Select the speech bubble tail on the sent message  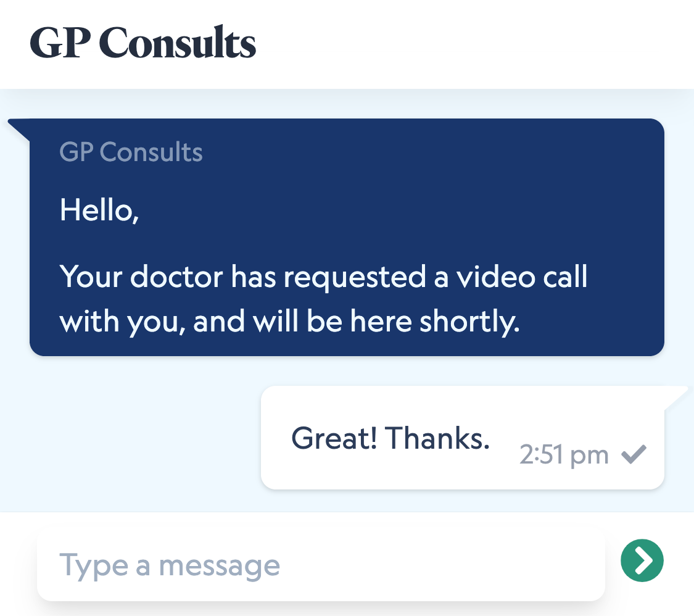[675, 395]
